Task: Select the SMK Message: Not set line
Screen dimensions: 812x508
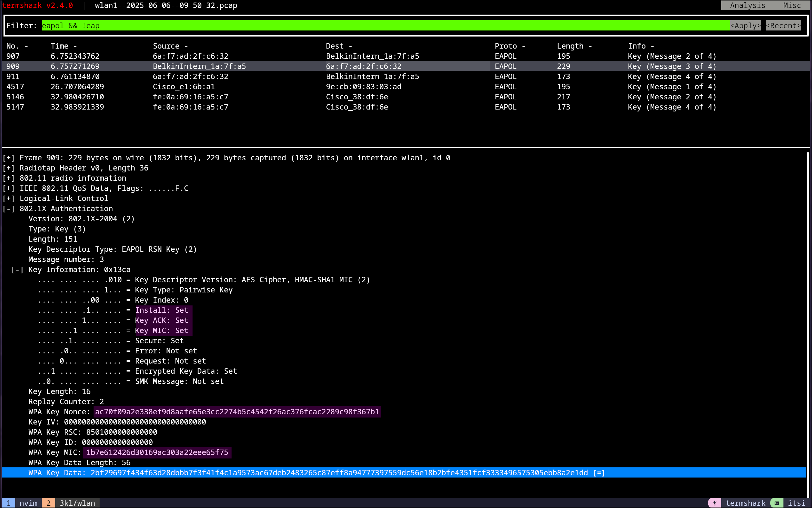Action: 131,381
